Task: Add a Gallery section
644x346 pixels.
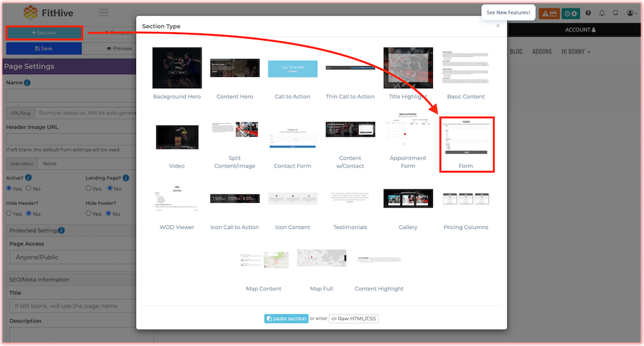Action: click(408, 199)
